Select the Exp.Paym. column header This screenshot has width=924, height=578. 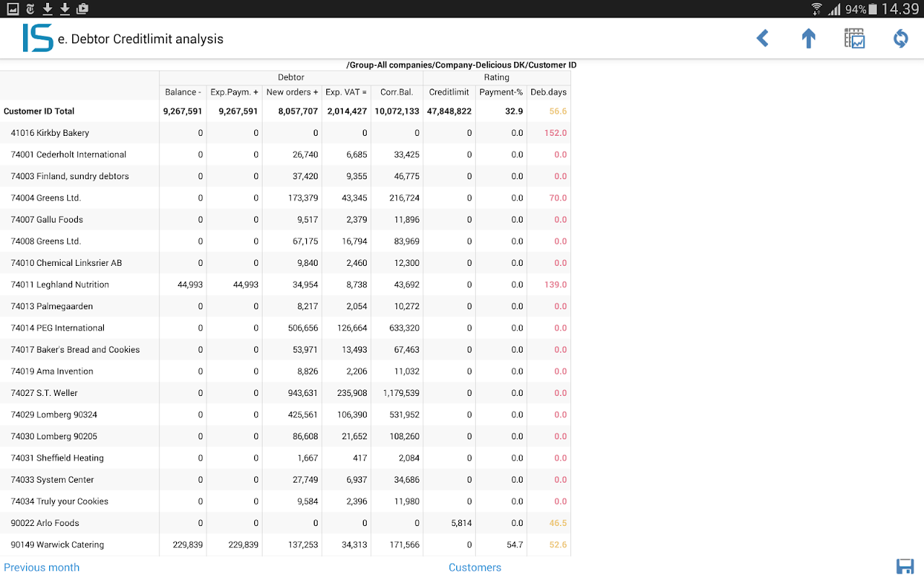[x=235, y=92]
